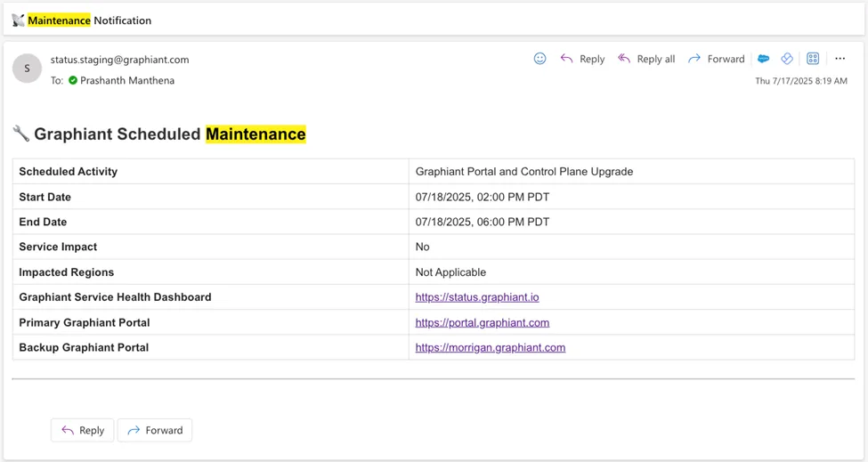
Task: Click the blue diamond add-in icon
Action: [787, 59]
